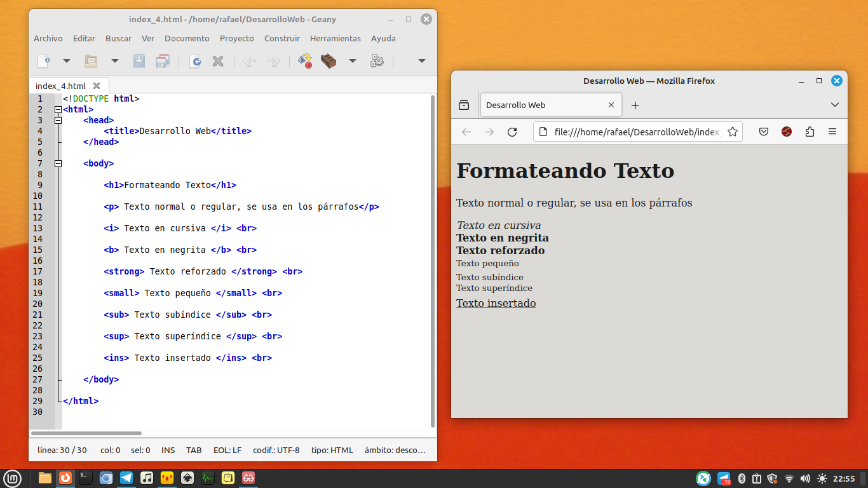Collapse the html fold marker on line 2
The height and width of the screenshot is (488, 868).
[x=58, y=109]
